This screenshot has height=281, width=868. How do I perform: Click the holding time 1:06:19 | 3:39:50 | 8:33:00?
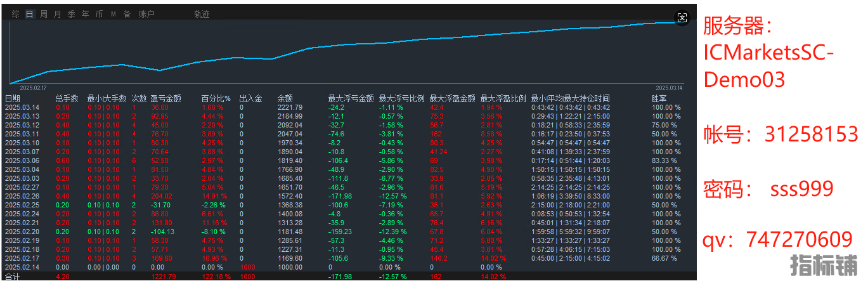(571, 196)
